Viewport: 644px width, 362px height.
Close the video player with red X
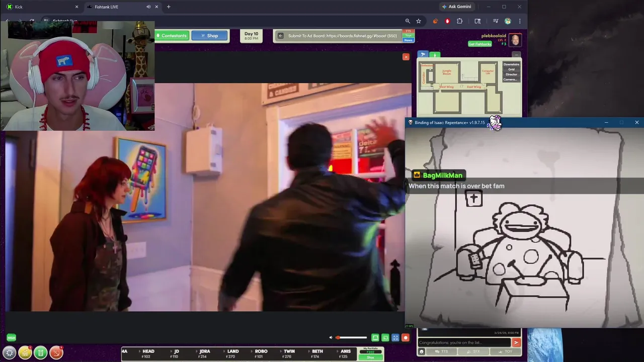pyautogui.click(x=406, y=57)
